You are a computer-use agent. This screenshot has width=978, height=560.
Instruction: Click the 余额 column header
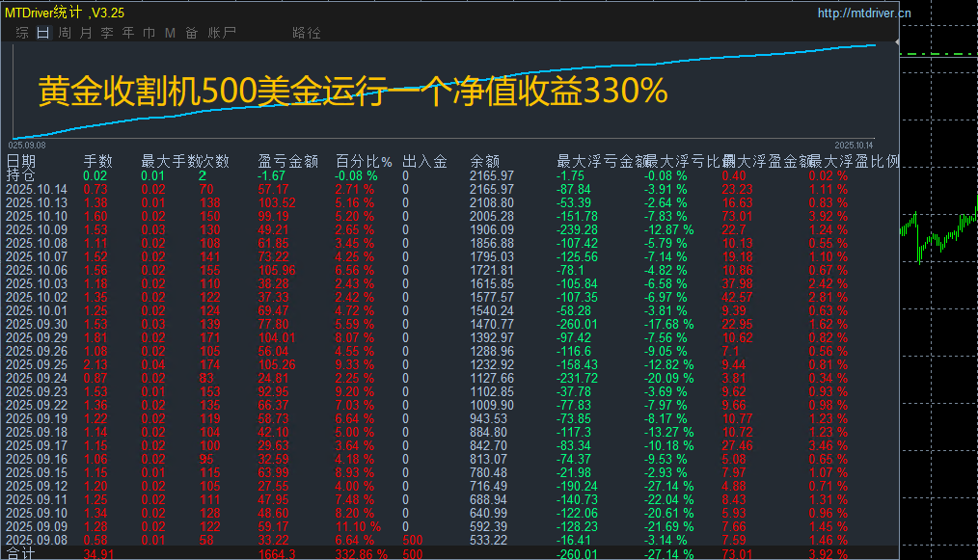[x=484, y=162]
